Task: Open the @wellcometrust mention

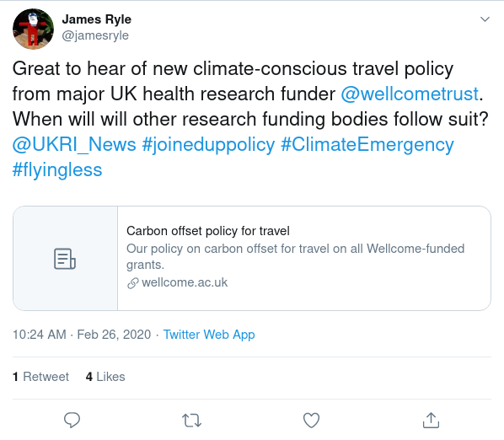Action: click(x=410, y=94)
